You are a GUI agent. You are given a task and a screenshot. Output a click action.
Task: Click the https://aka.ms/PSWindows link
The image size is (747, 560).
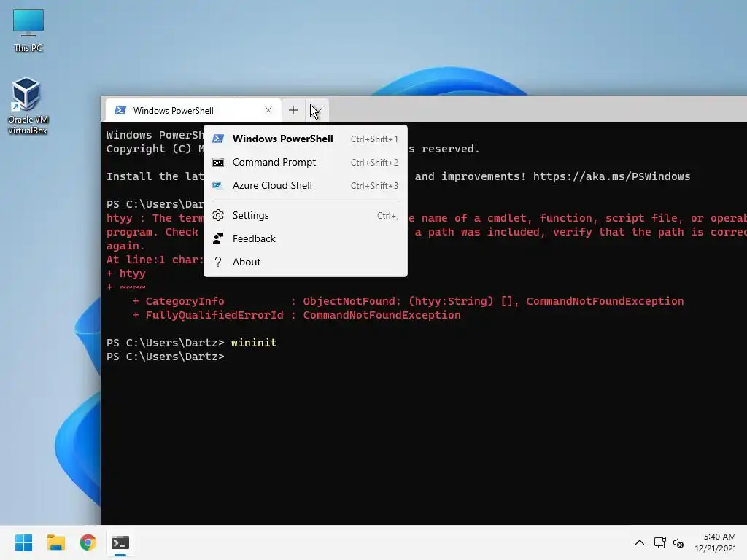611,176
